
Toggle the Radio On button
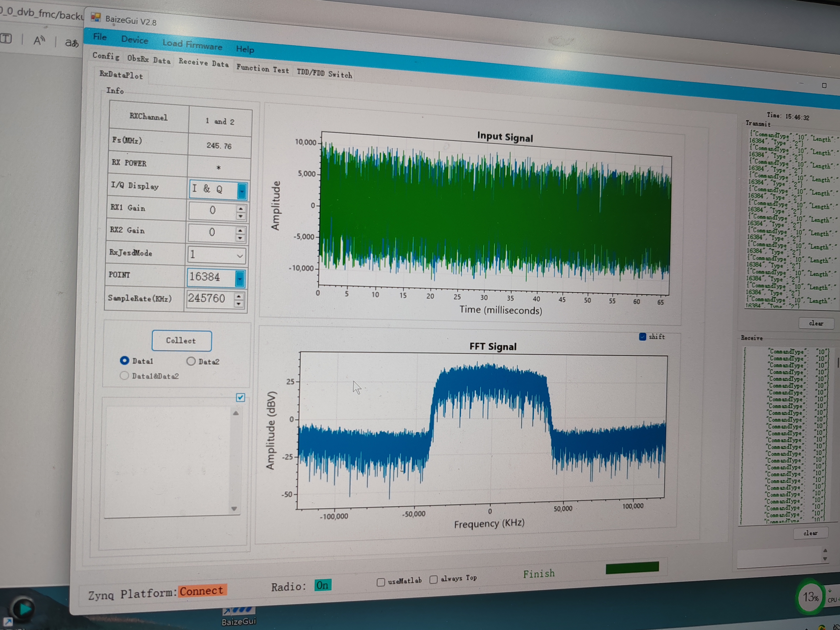pyautogui.click(x=323, y=585)
